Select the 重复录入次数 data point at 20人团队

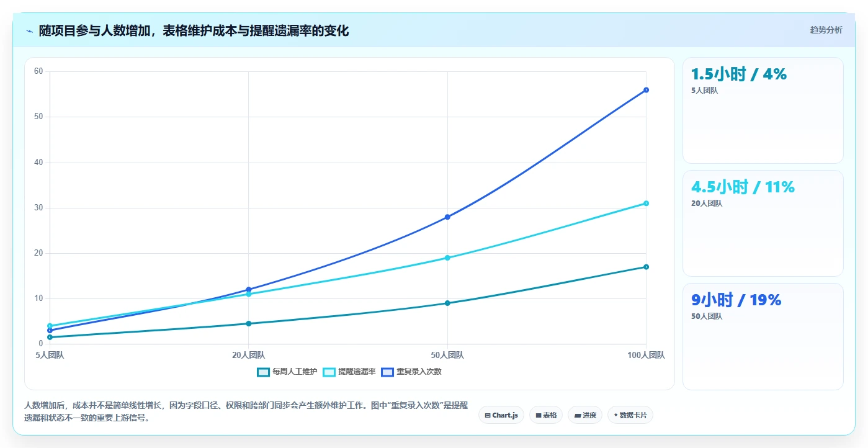[249, 289]
